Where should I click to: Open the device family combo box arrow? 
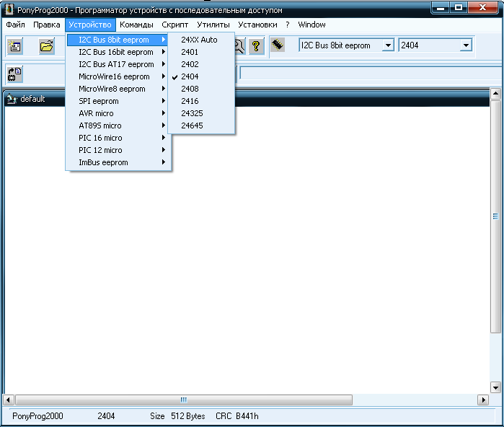(388, 45)
